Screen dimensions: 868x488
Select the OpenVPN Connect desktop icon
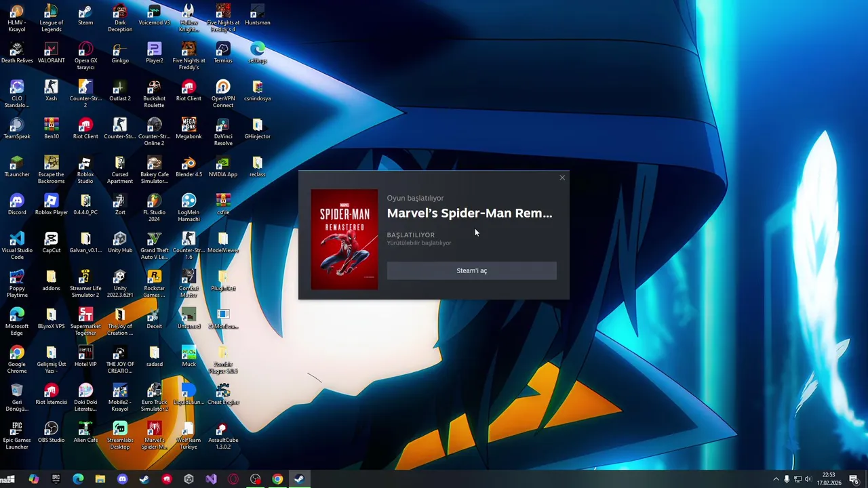tap(223, 94)
